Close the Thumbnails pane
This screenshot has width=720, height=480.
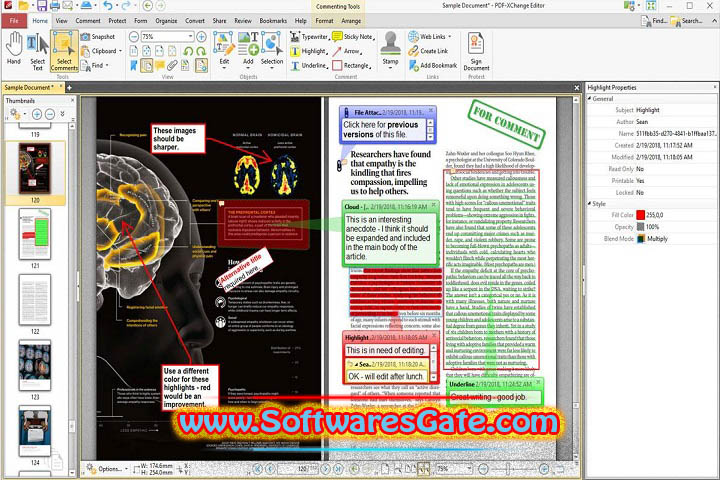pyautogui.click(x=72, y=100)
